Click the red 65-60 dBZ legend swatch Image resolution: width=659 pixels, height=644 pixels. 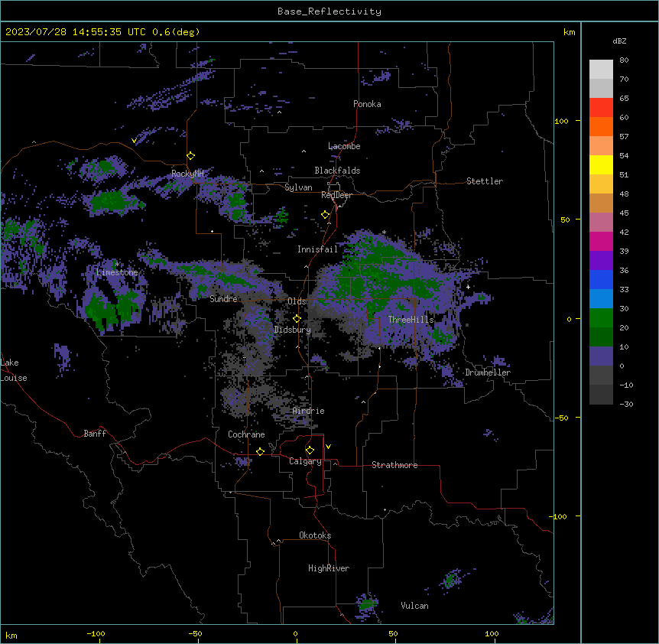[x=601, y=108]
